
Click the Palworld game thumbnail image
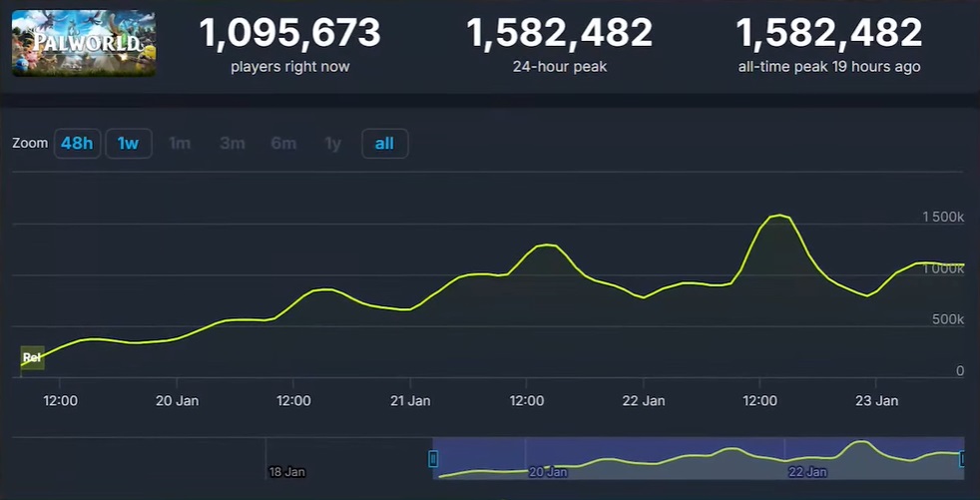coord(83,43)
